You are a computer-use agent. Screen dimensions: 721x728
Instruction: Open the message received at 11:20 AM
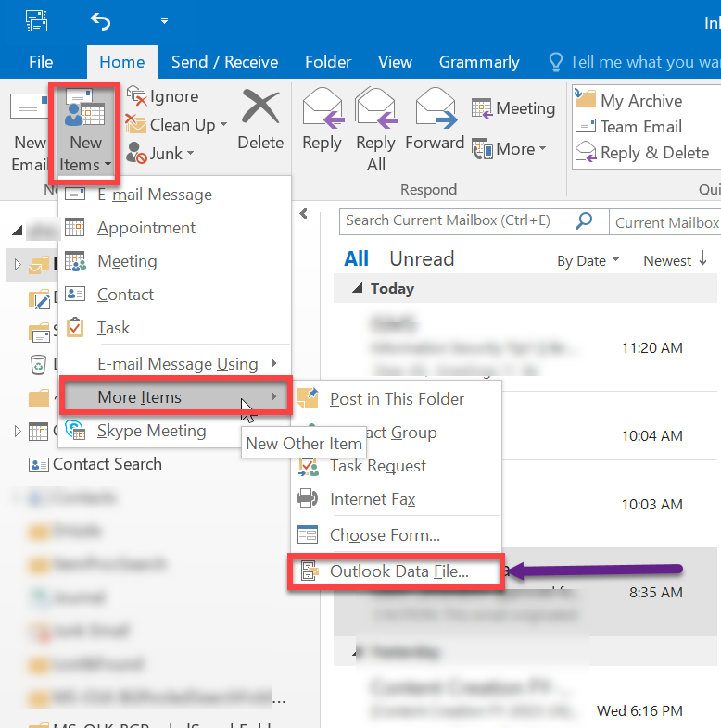coord(525,347)
